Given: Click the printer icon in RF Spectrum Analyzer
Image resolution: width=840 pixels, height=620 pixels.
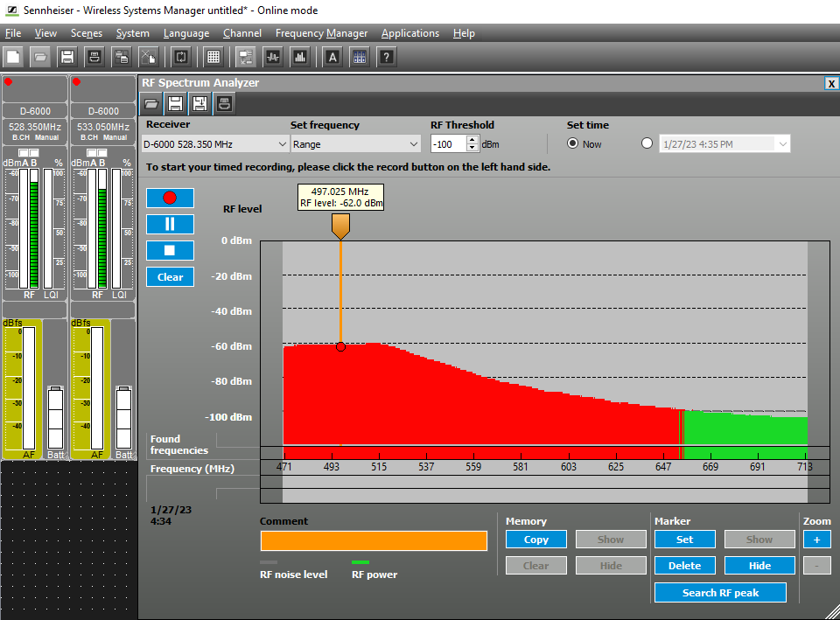Looking at the screenshot, I should (x=224, y=103).
